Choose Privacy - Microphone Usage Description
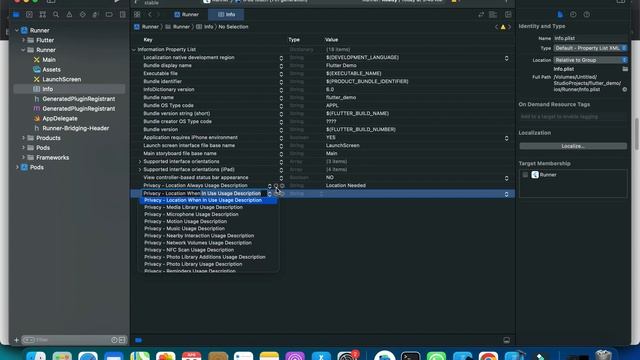640x360 pixels. point(191,214)
